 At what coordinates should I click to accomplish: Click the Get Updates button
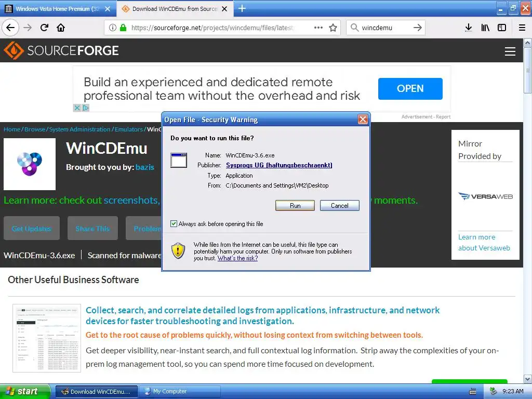(32, 229)
